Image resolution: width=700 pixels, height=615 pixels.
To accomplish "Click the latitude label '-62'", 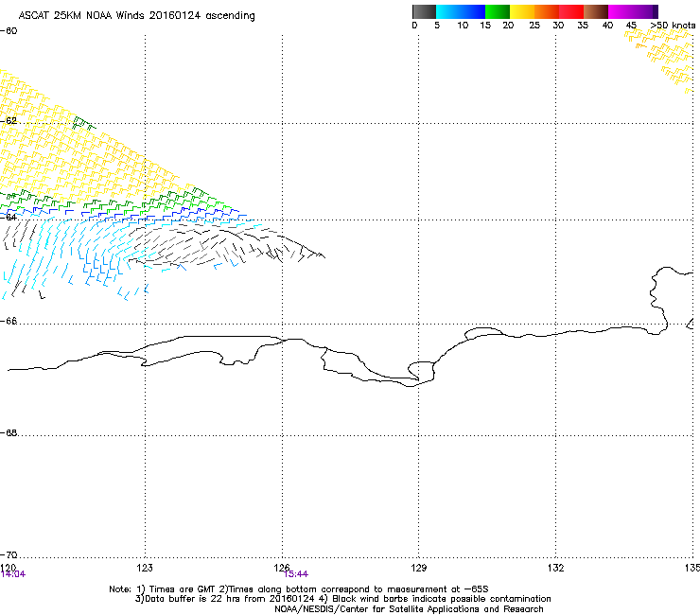I will 9,120.
